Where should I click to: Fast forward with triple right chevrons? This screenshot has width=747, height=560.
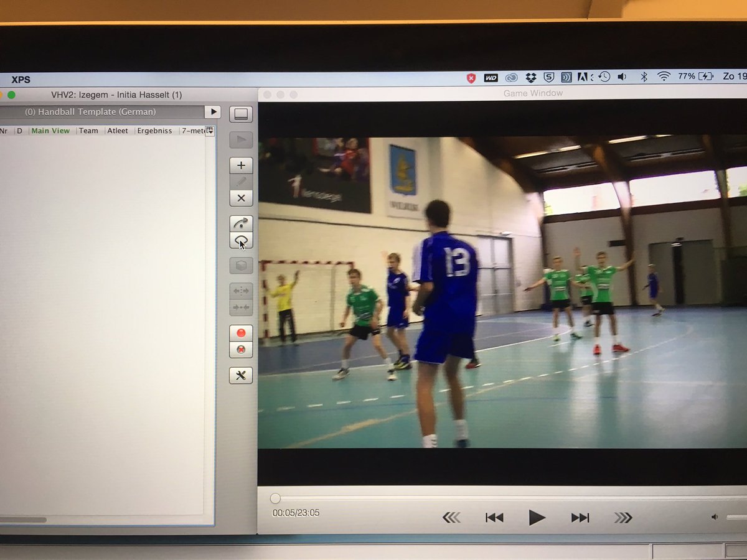click(622, 517)
